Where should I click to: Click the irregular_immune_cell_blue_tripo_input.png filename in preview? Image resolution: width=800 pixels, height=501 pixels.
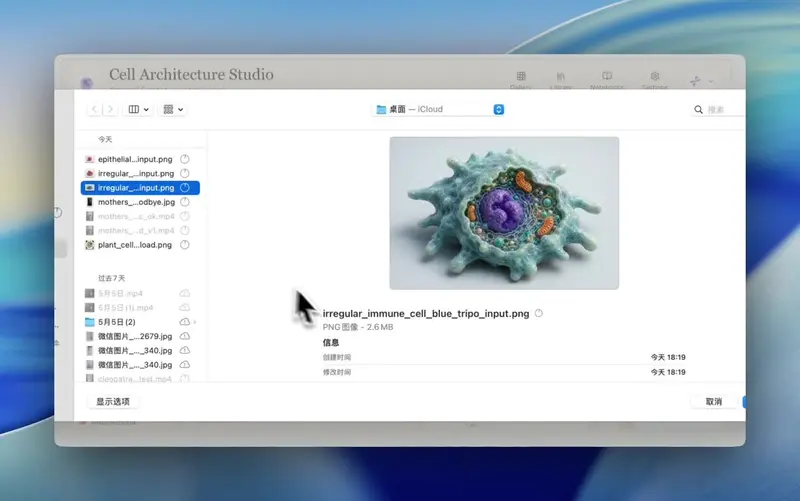coord(426,314)
